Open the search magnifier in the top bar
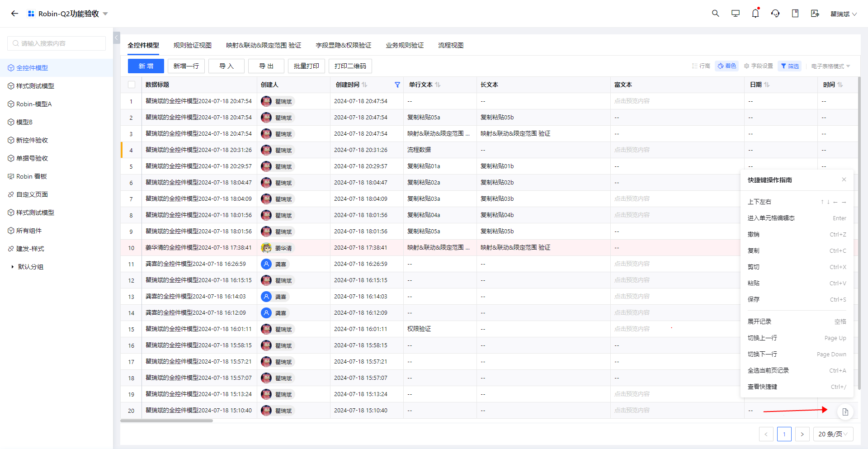The image size is (868, 449). coord(715,14)
